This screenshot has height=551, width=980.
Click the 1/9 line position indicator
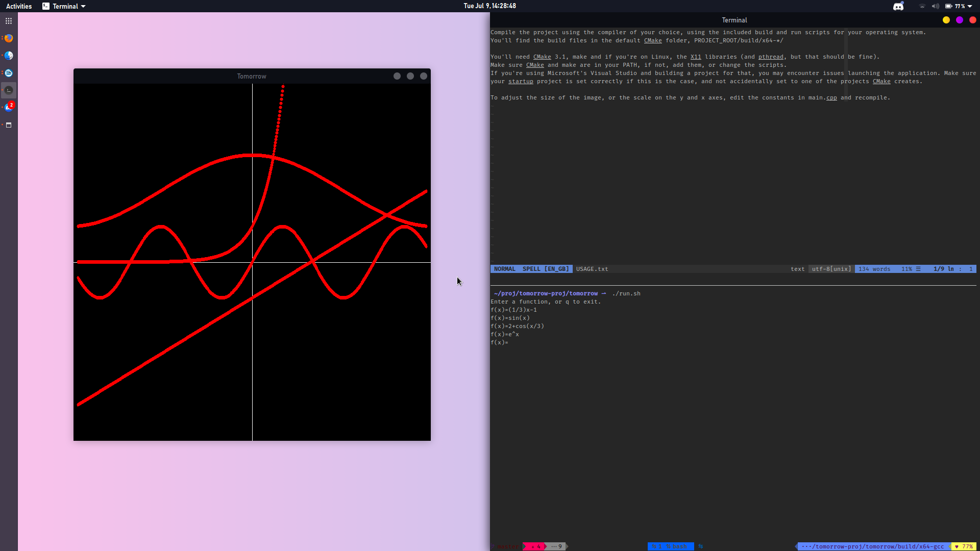pyautogui.click(x=944, y=269)
